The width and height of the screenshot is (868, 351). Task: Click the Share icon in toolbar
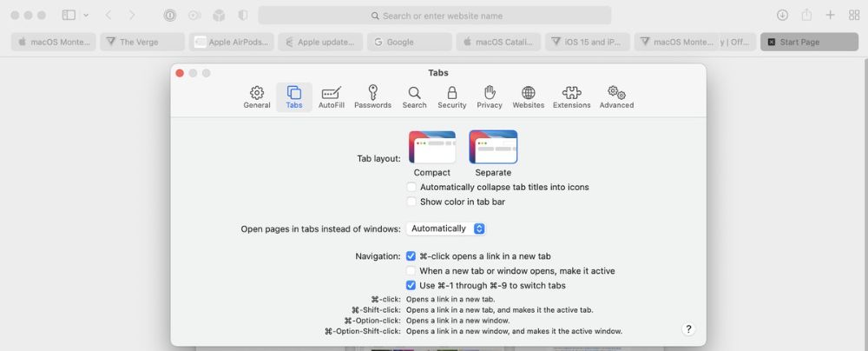[806, 16]
